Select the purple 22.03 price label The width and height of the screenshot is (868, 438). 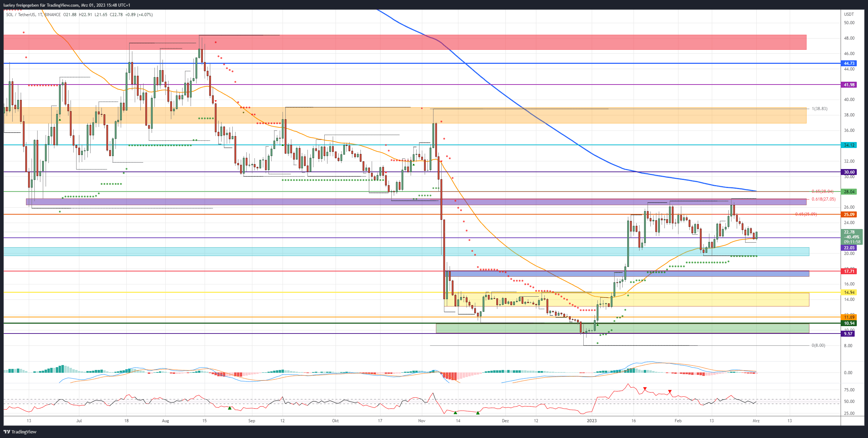[849, 248]
